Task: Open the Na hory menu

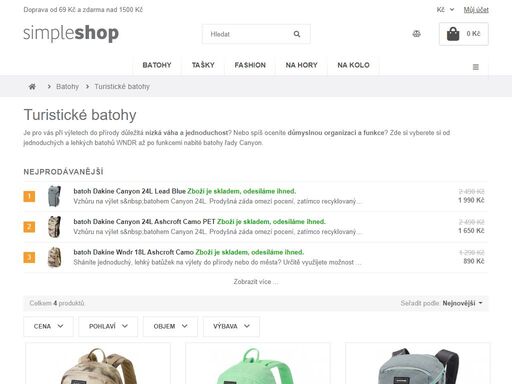Action: 301,65
